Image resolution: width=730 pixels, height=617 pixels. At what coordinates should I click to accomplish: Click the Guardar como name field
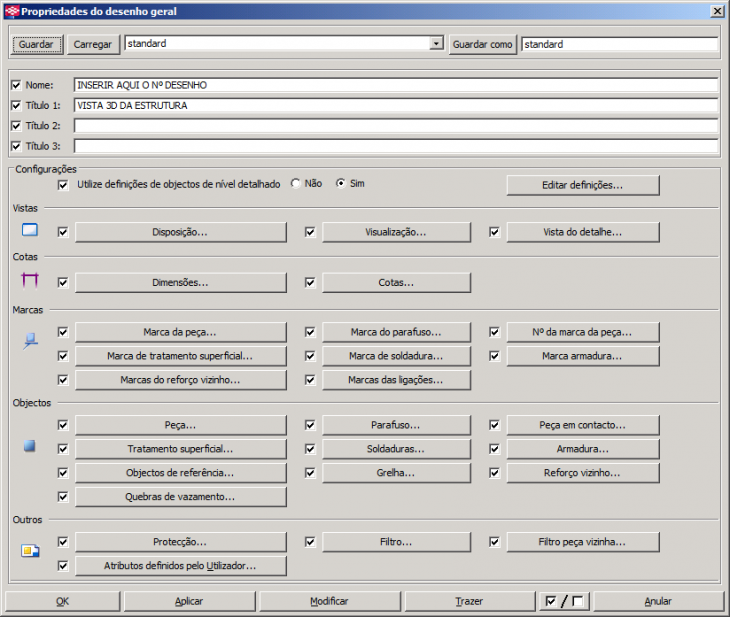(x=620, y=44)
